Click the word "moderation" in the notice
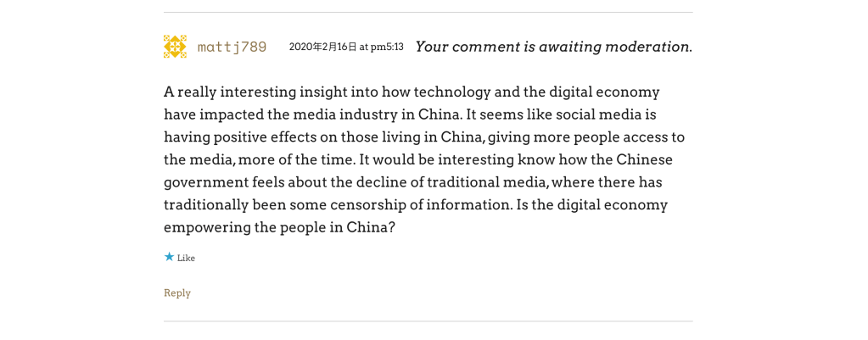Image resolution: width=868 pixels, height=340 pixels. [650, 47]
